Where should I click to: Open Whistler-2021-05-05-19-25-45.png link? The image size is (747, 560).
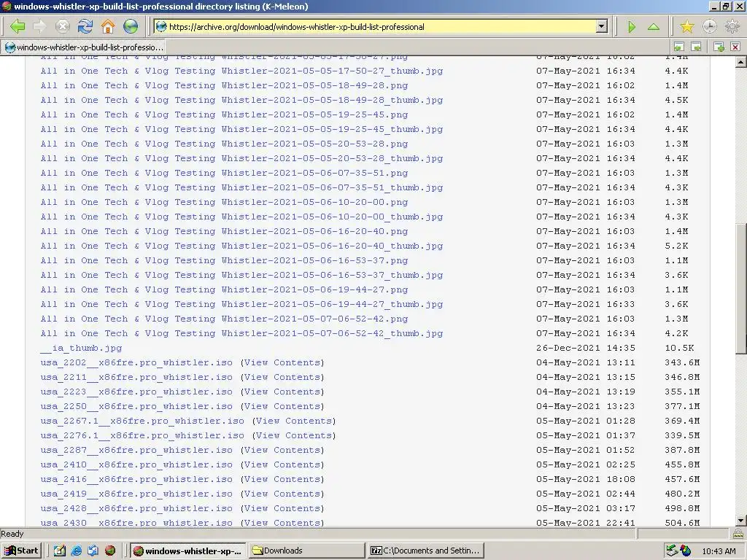click(x=224, y=114)
